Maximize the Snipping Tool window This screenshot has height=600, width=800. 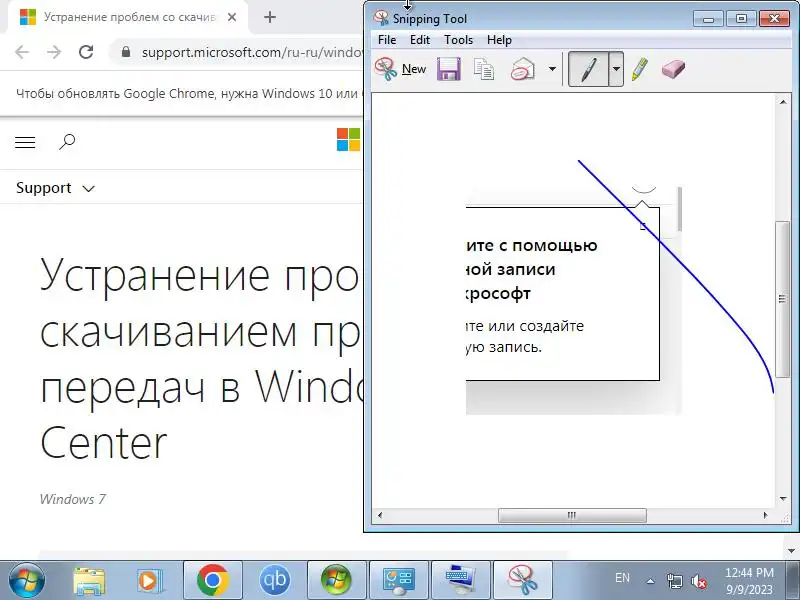741,19
